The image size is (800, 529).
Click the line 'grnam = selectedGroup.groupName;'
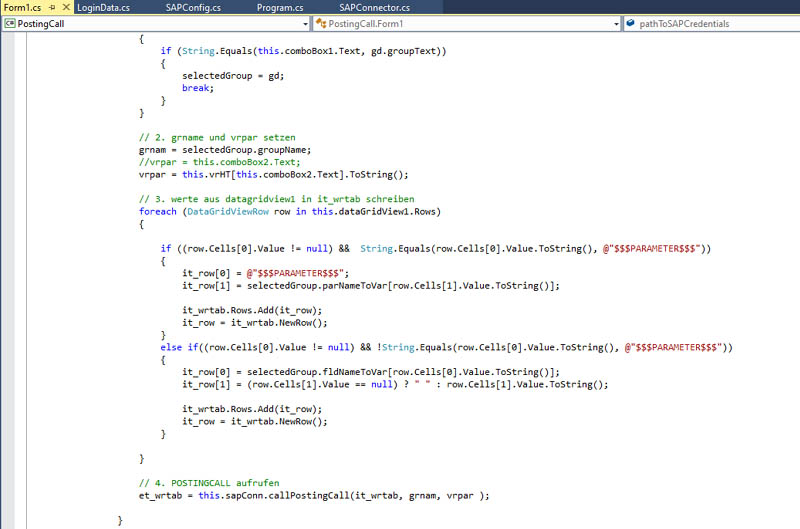pyautogui.click(x=225, y=150)
